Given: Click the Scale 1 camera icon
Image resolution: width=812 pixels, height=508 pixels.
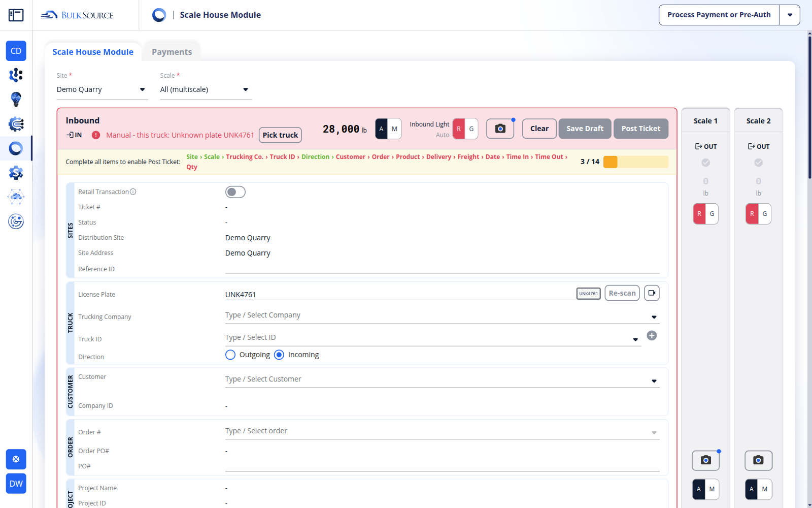Looking at the screenshot, I should [706, 460].
